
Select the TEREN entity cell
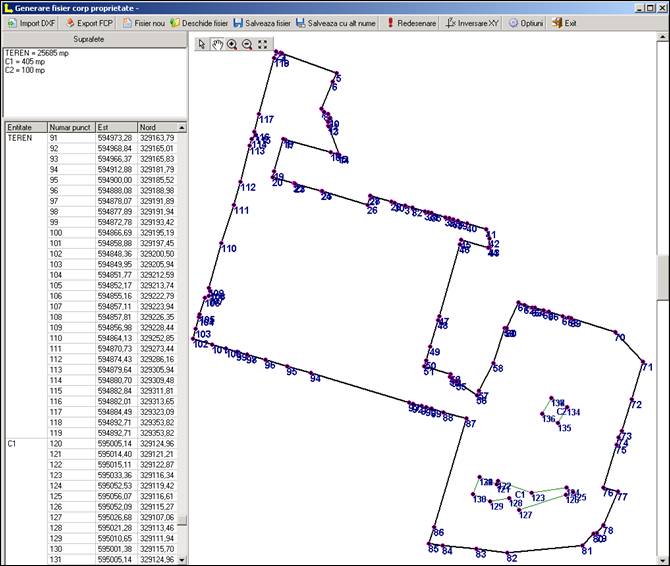(x=26, y=138)
